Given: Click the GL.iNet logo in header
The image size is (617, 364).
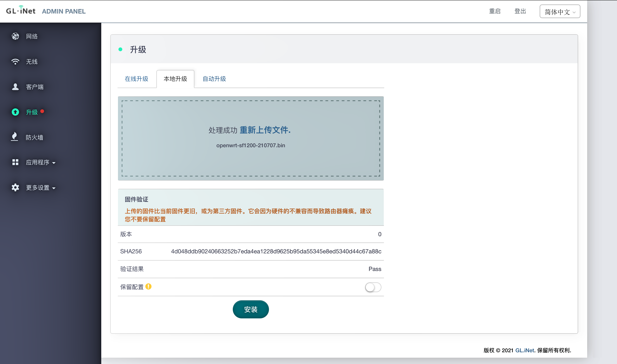Looking at the screenshot, I should (21, 11).
